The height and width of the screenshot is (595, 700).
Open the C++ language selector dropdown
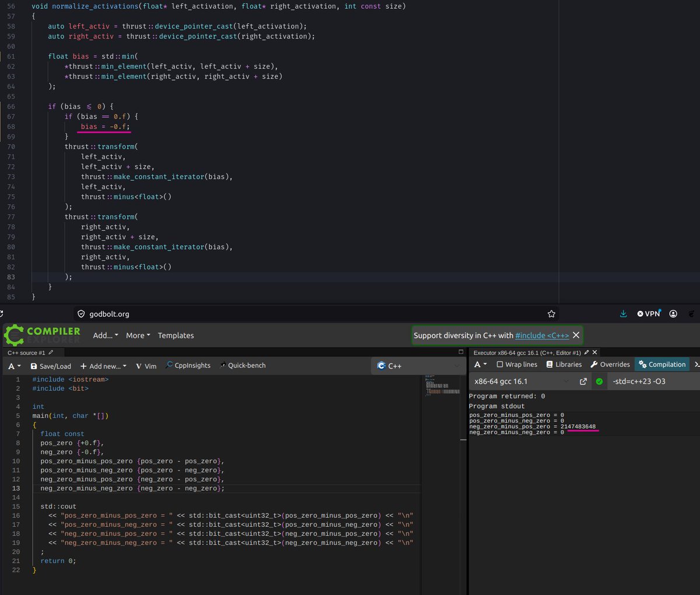tap(418, 366)
